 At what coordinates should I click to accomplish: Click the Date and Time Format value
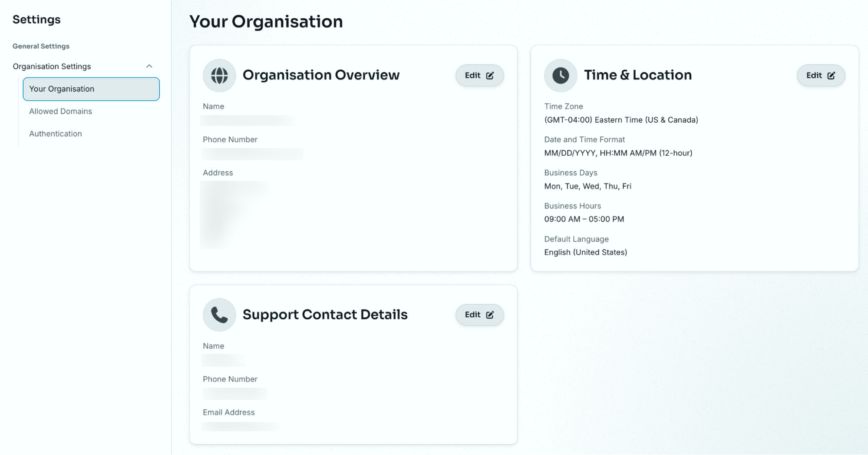(618, 153)
